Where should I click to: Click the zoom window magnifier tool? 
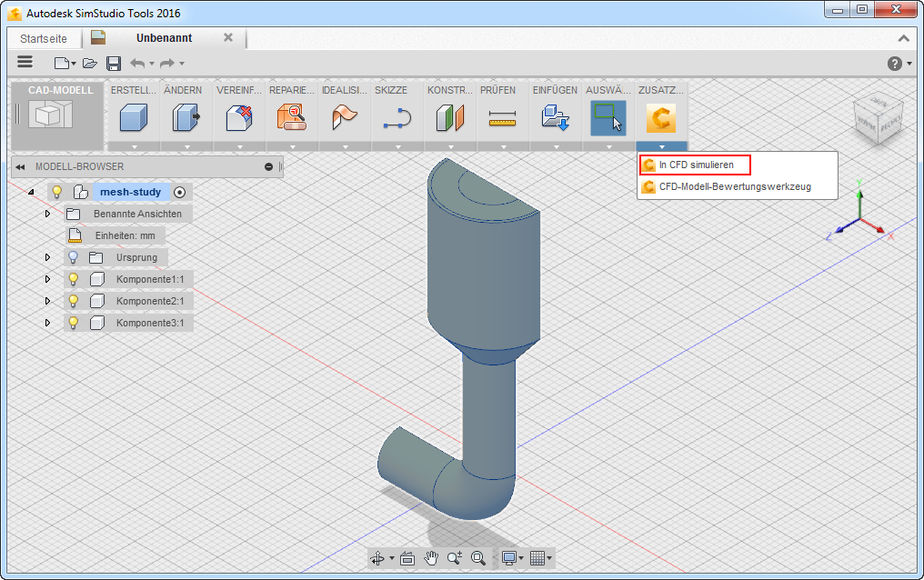[x=477, y=558]
